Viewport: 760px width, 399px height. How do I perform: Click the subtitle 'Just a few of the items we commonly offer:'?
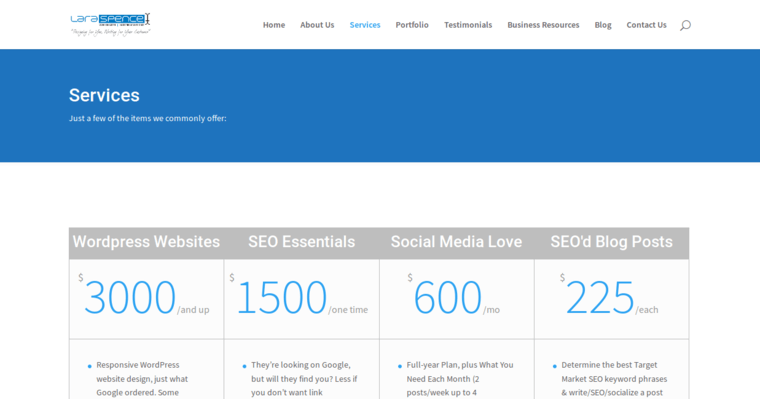147,118
